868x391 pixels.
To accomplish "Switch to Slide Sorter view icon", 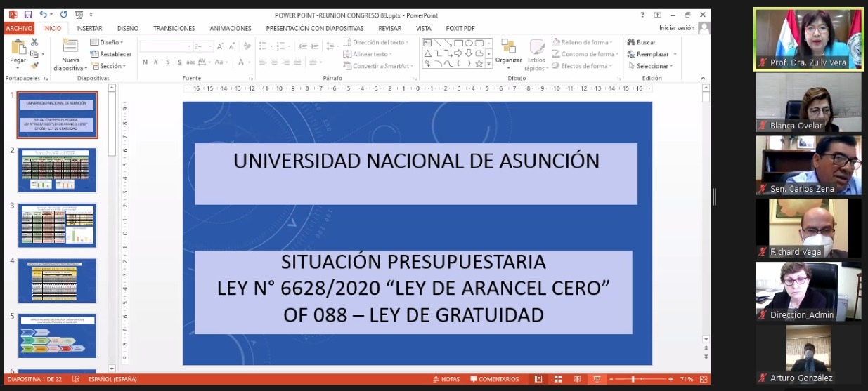I will point(558,379).
